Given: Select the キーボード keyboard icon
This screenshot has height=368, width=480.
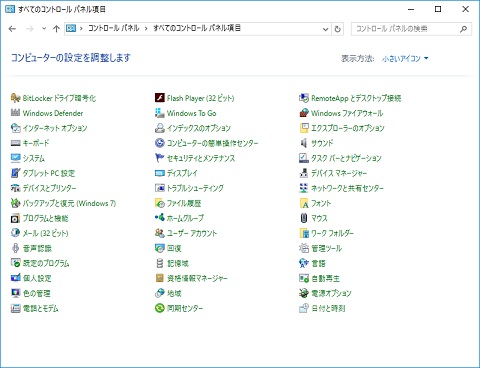Looking at the screenshot, I should tap(15, 143).
